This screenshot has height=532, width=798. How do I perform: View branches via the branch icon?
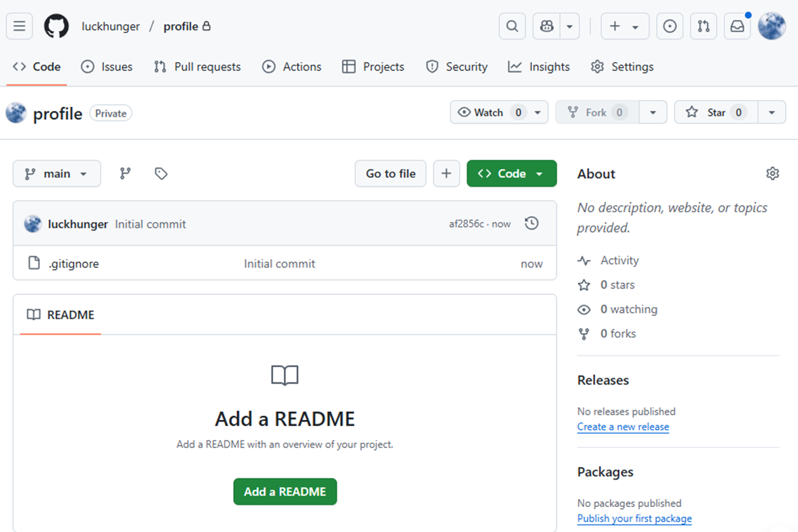125,174
